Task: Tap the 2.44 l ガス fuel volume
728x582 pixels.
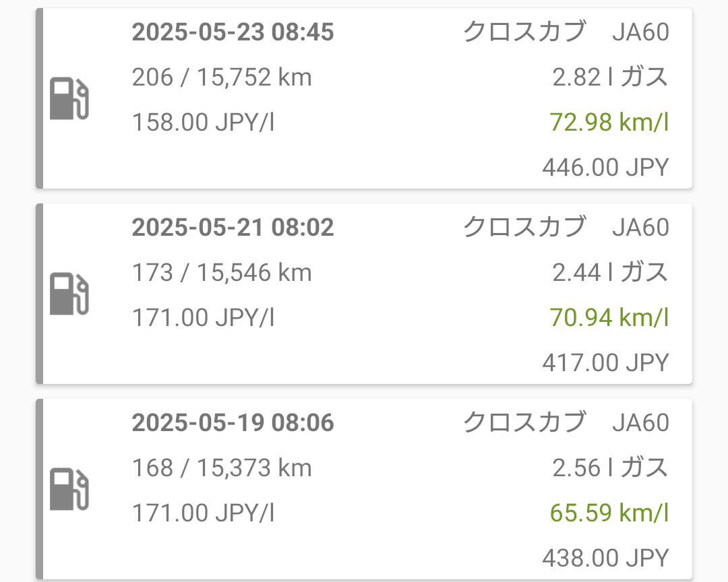Action: pyautogui.click(x=610, y=273)
